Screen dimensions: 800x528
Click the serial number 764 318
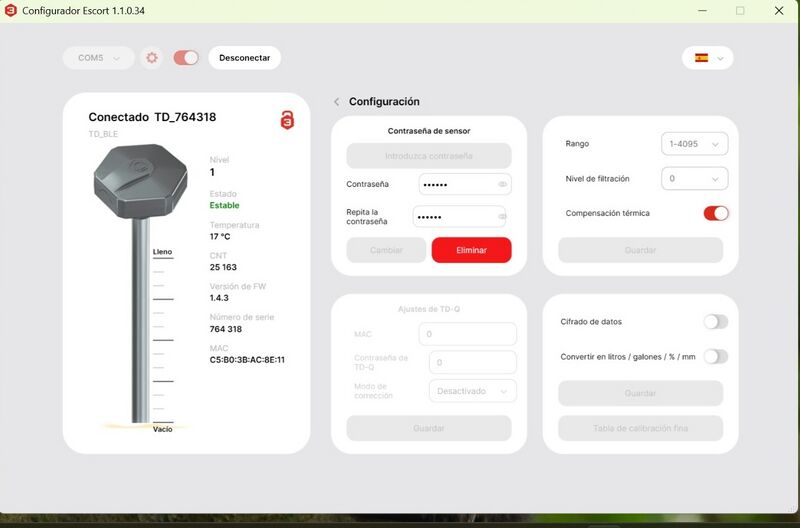[226, 329]
